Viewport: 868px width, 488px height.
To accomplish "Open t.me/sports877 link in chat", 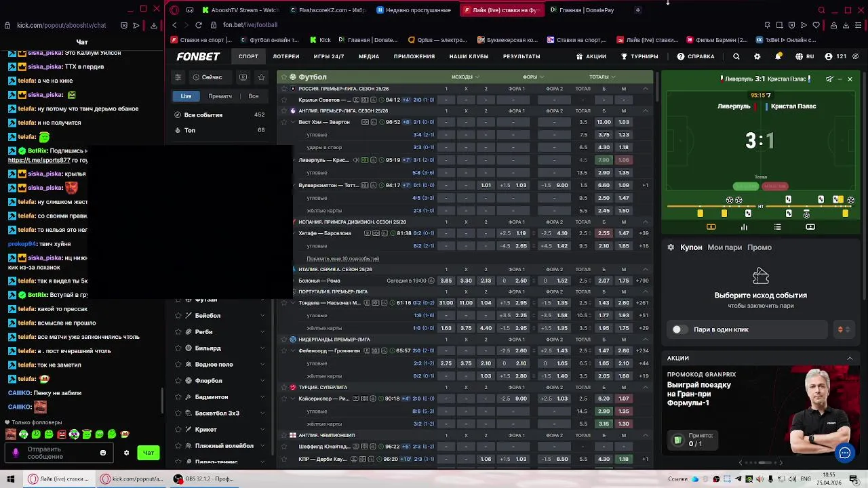I will (39, 161).
